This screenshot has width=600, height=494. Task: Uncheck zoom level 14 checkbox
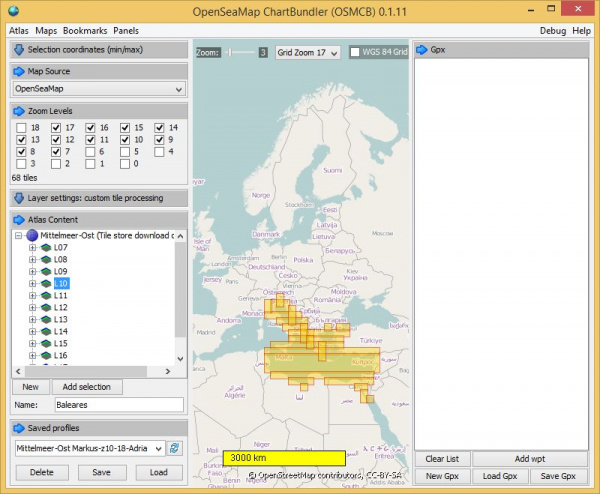(x=159, y=128)
